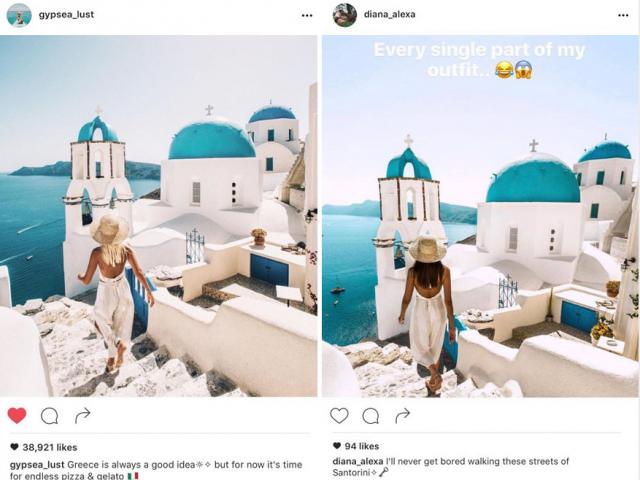The width and height of the screenshot is (640, 480).
Task: Like the diana_alexa post with heart outline
Action: (339, 416)
